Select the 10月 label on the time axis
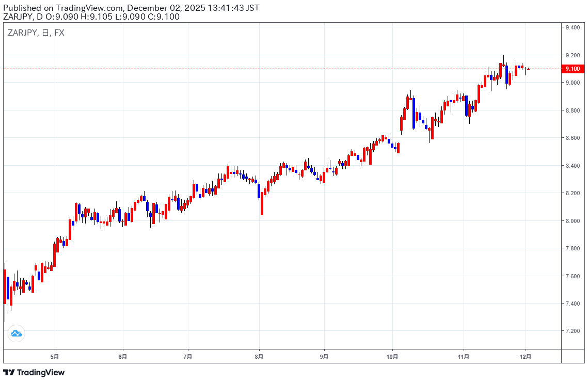 [x=392, y=356]
